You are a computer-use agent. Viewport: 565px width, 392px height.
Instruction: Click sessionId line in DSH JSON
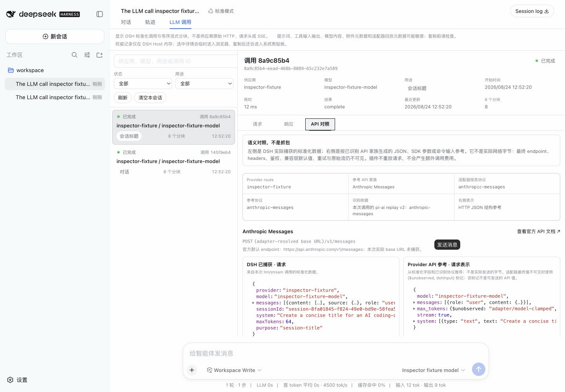[325, 309]
